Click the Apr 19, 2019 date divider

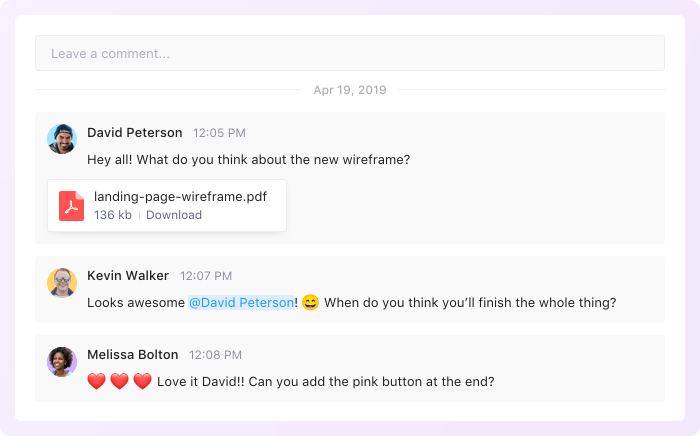tap(349, 90)
